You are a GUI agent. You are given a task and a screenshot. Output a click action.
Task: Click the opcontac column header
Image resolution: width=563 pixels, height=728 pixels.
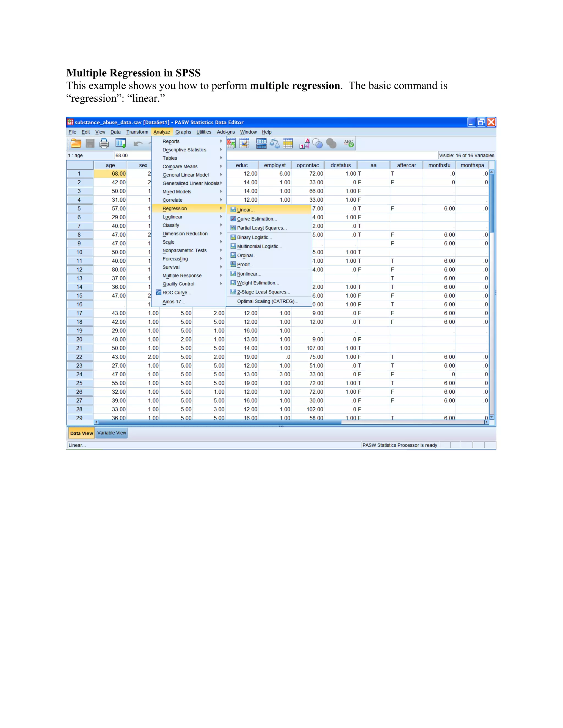click(308, 165)
